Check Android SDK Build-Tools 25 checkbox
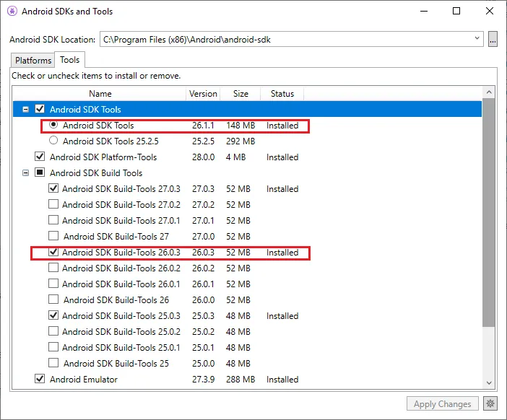The height and width of the screenshot is (420, 507). coord(53,362)
